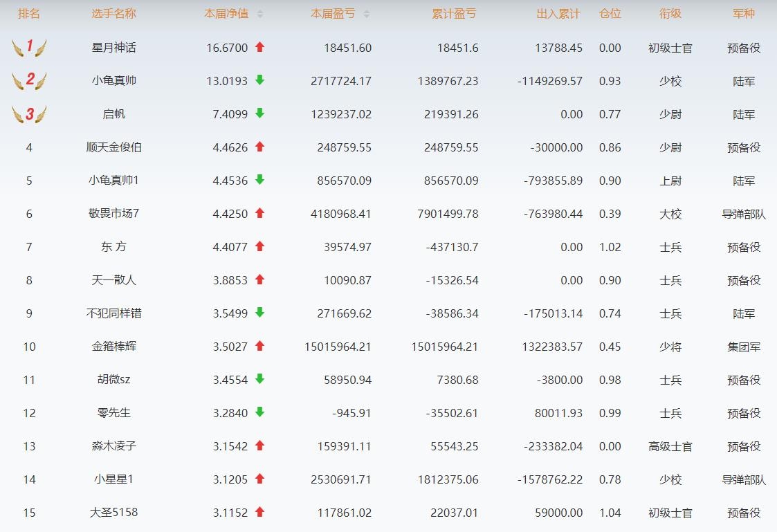
Task: Click the green down arrow beside 3.4554
Action: 259,379
